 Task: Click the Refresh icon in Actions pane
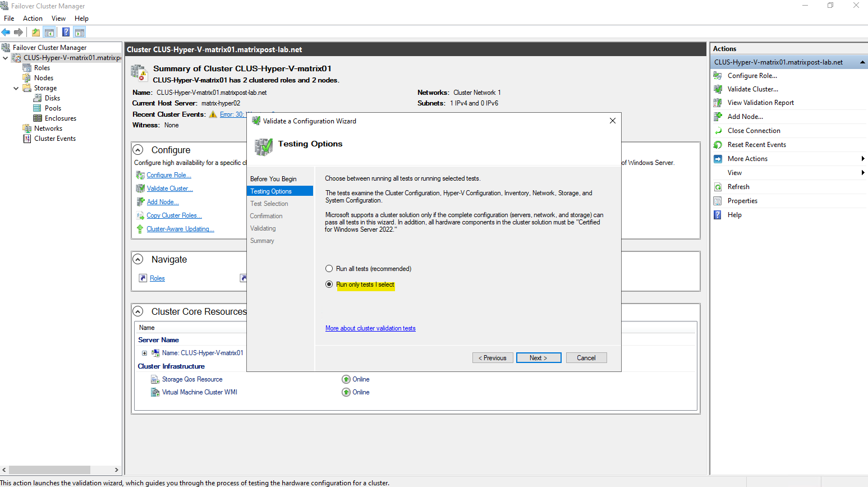coord(718,187)
